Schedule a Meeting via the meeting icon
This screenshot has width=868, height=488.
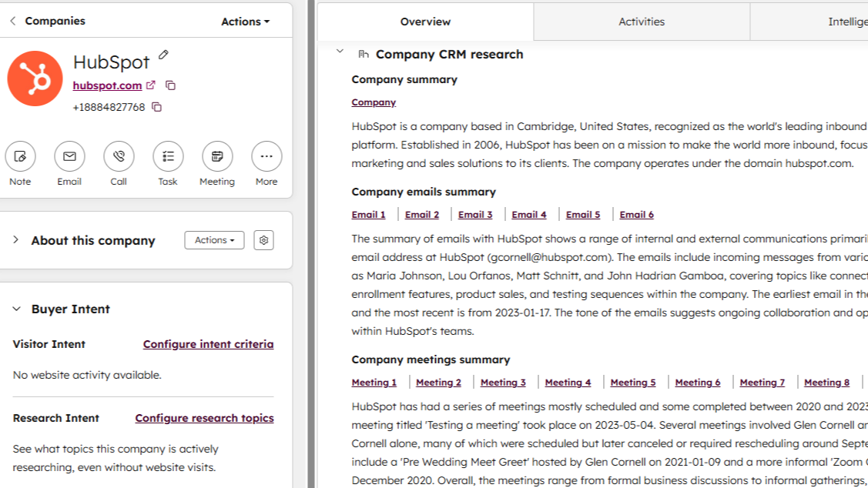click(x=217, y=156)
